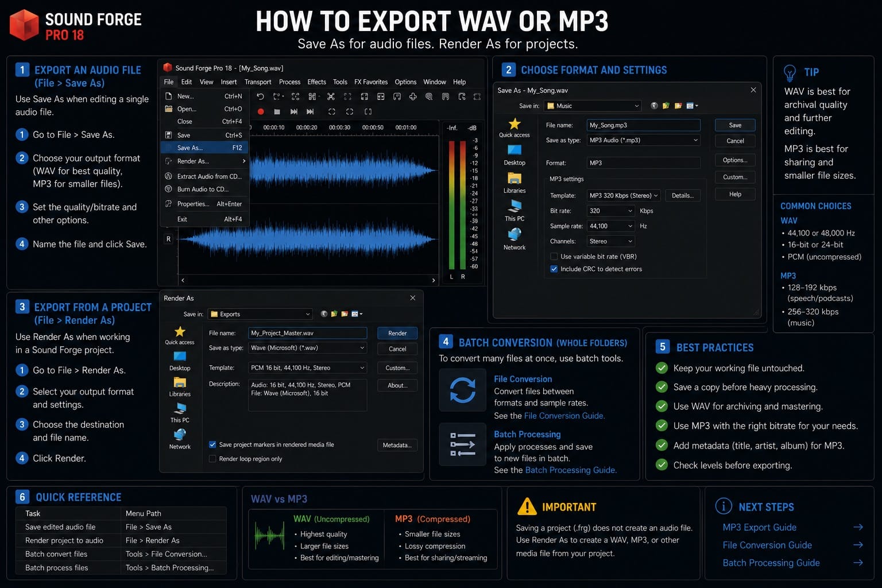Click the left channel level meter
Image resolution: width=882 pixels, height=588 pixels.
point(451,204)
